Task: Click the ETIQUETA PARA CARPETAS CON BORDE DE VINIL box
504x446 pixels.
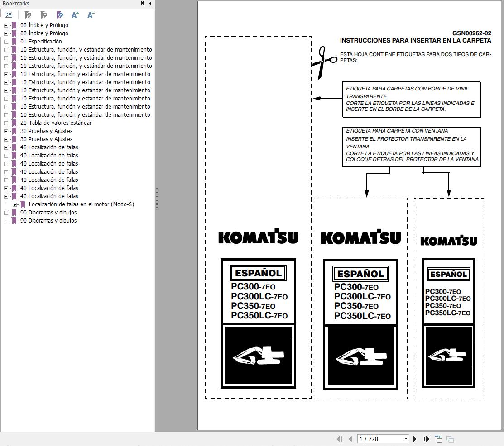Action: coord(412,99)
